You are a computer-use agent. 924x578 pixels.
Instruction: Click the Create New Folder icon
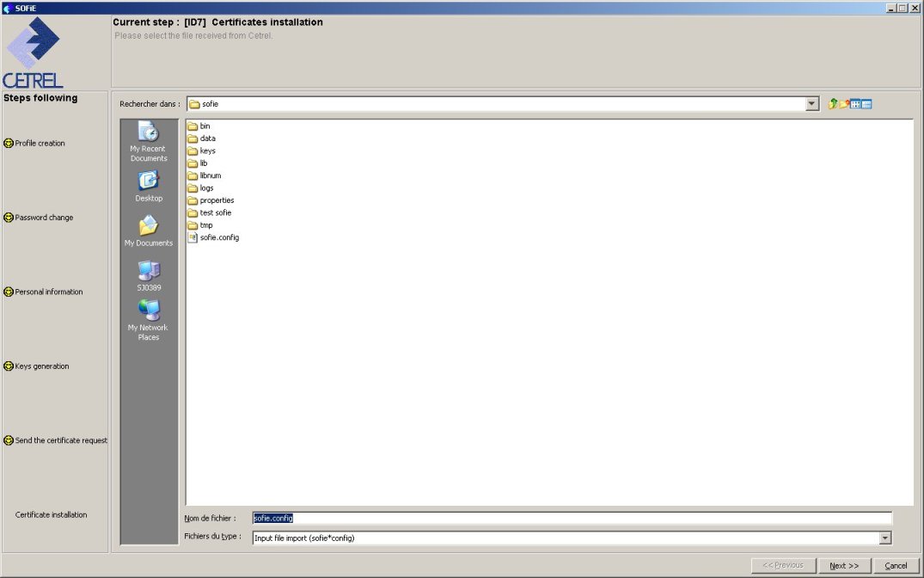844,104
